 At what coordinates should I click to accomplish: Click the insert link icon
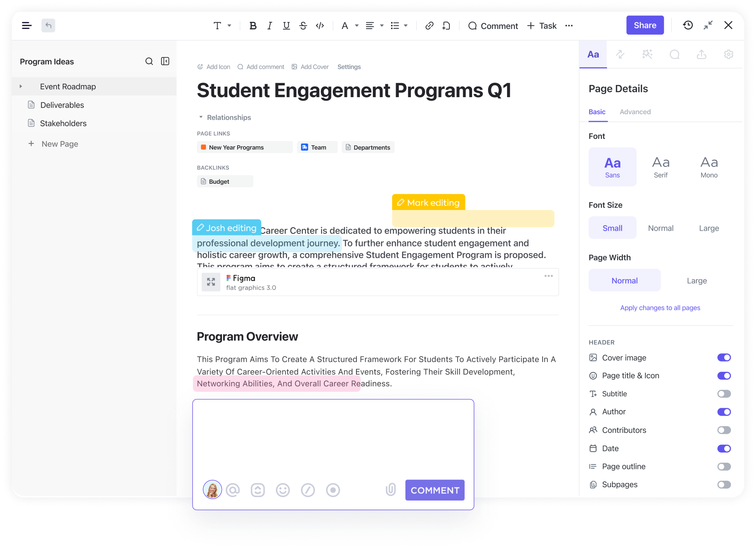pyautogui.click(x=429, y=26)
